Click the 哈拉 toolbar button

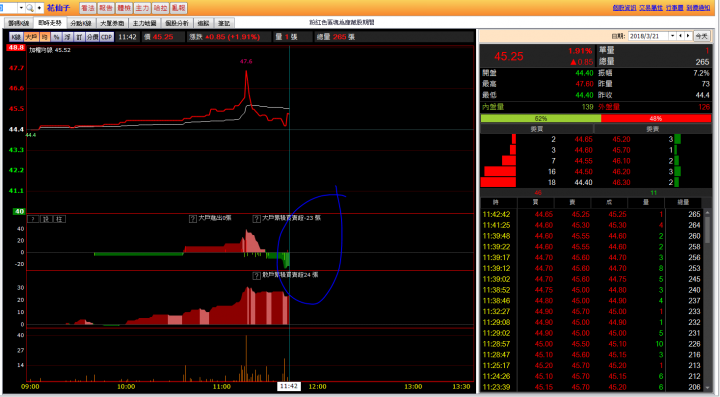pos(160,8)
